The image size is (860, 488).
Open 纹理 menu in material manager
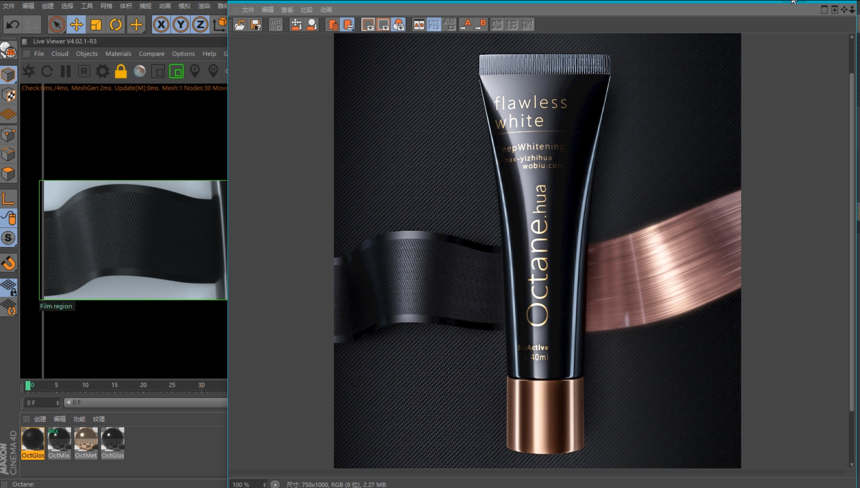click(x=99, y=419)
